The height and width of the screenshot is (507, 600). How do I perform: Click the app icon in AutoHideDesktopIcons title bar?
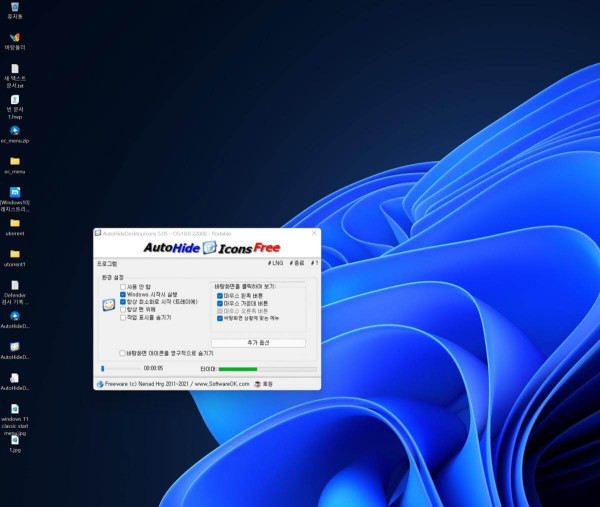tap(98, 233)
